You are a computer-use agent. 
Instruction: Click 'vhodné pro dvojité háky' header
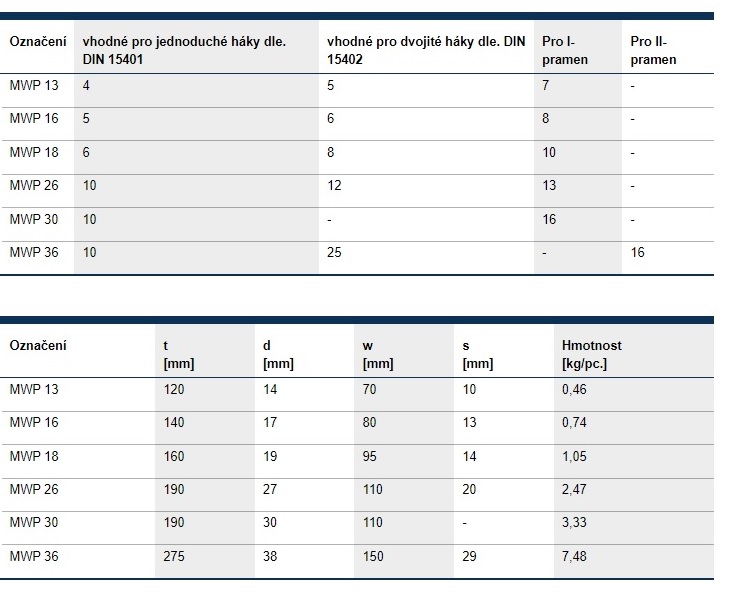[426, 50]
